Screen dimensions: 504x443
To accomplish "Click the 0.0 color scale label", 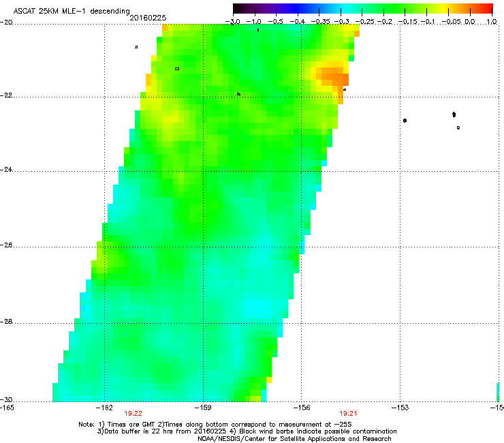I will [x=470, y=22].
